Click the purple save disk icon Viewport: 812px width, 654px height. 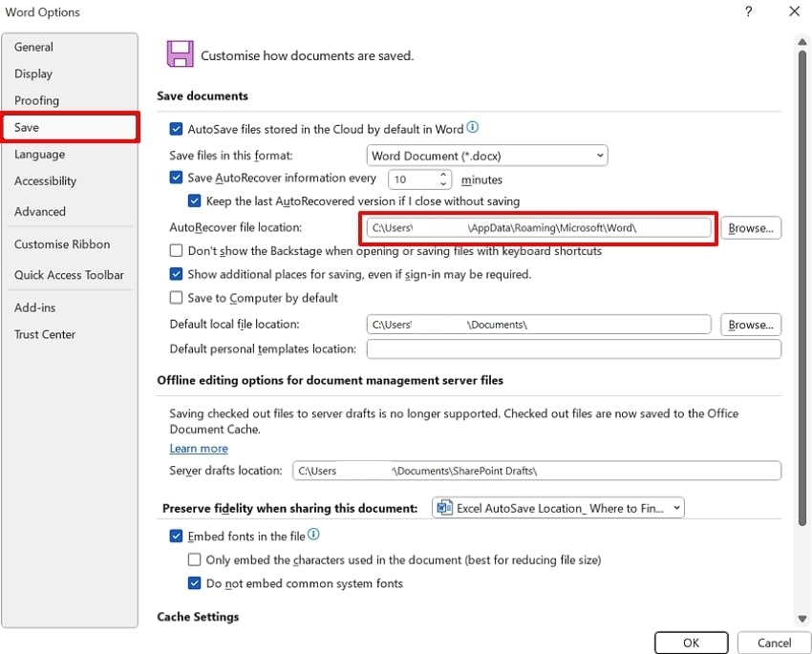click(180, 53)
